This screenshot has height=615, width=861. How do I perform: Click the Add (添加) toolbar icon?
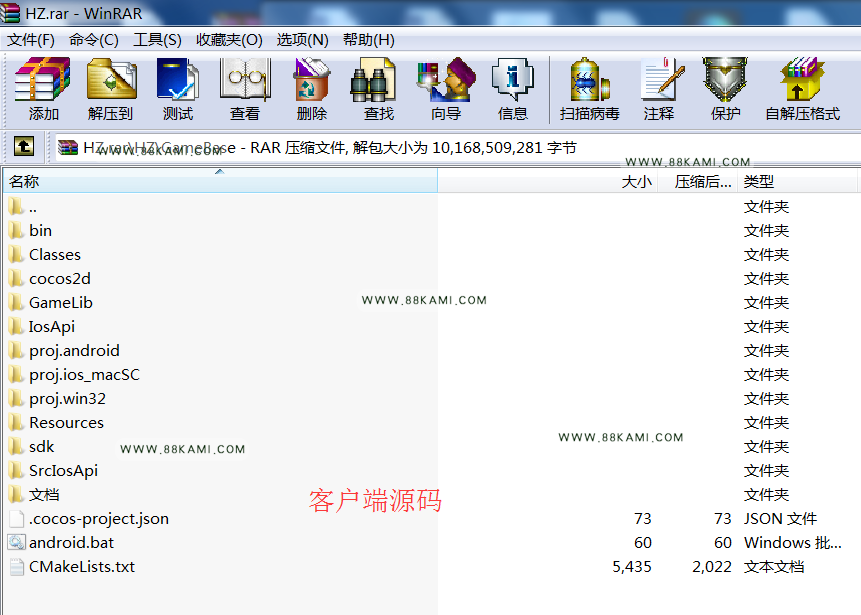coord(43,80)
